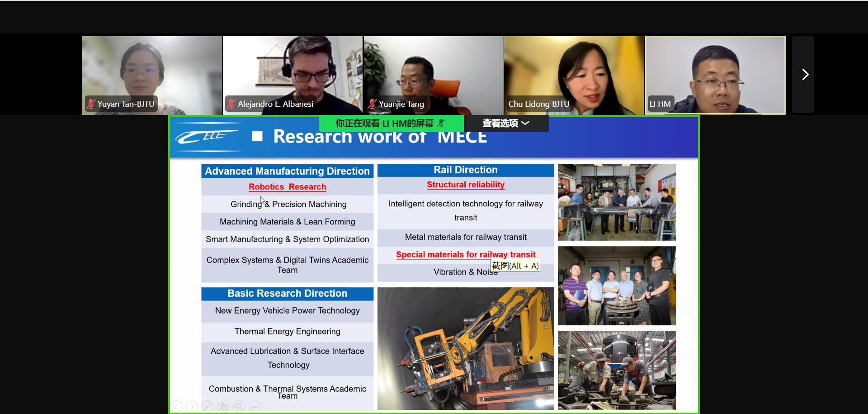Click mic icon in green screen-share banner

pos(442,123)
